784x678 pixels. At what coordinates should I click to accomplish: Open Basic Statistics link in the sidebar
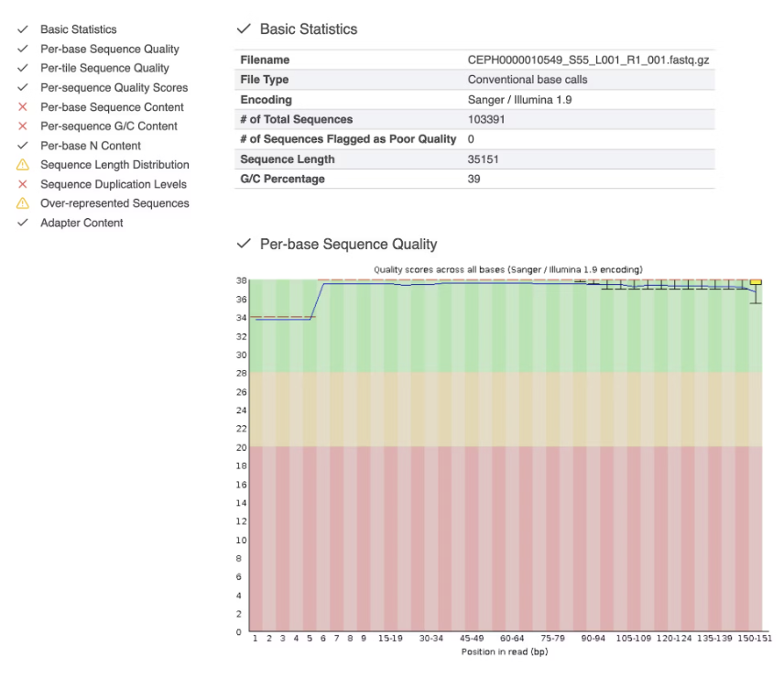pyautogui.click(x=79, y=29)
